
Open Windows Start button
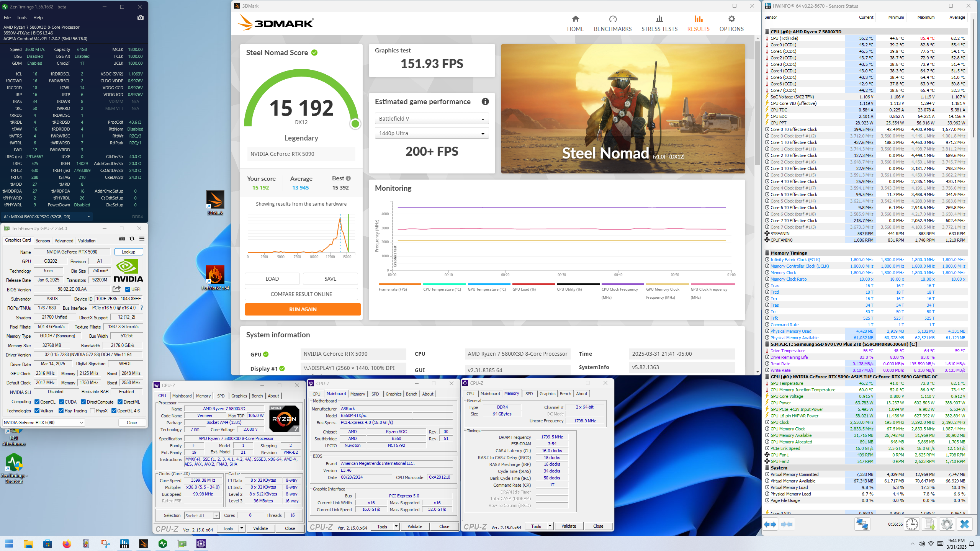tap(9, 543)
